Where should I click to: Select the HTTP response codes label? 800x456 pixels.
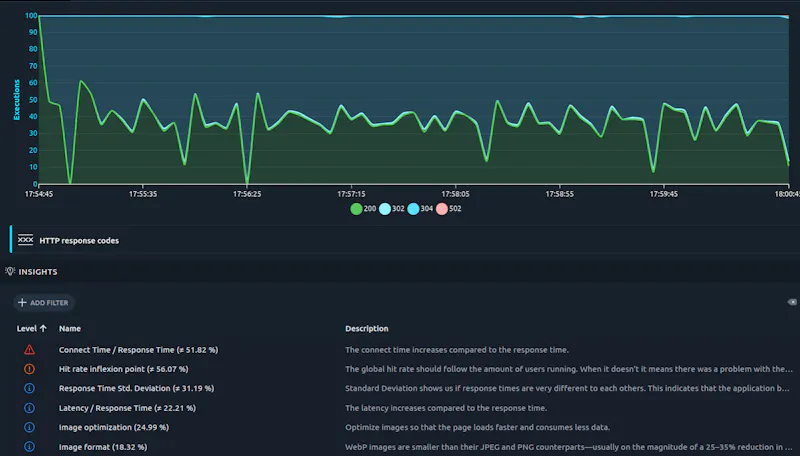click(x=79, y=241)
